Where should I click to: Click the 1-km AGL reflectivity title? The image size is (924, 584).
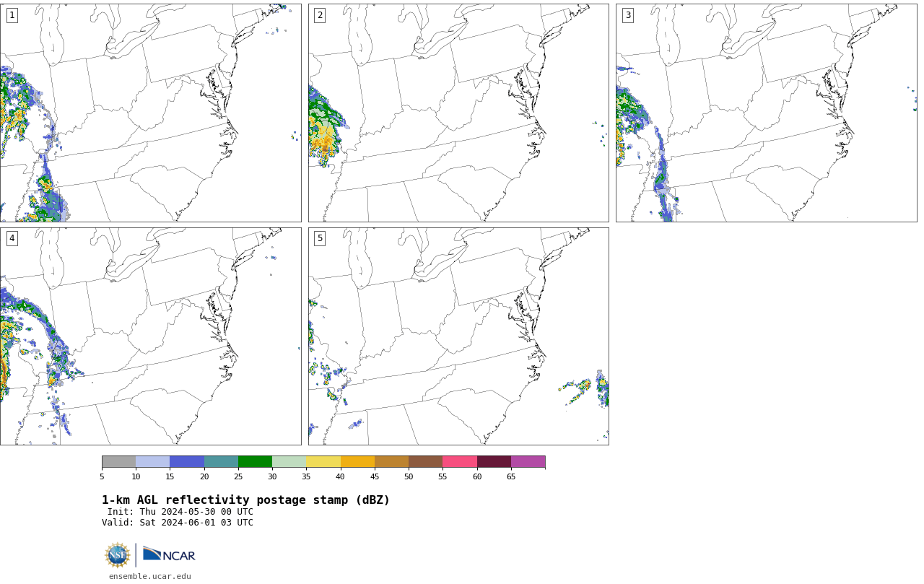pyautogui.click(x=245, y=500)
